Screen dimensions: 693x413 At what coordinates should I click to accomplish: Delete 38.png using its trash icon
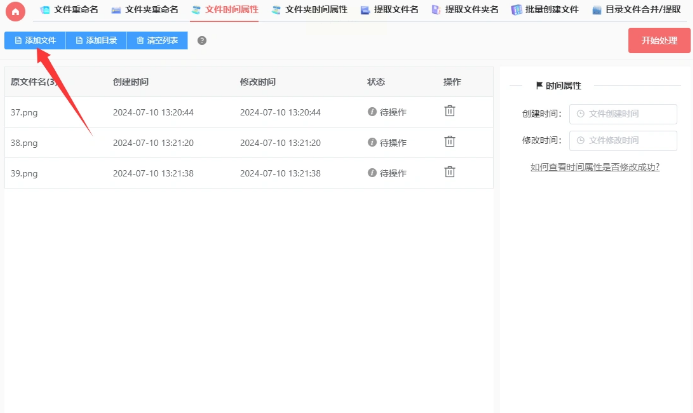449,142
